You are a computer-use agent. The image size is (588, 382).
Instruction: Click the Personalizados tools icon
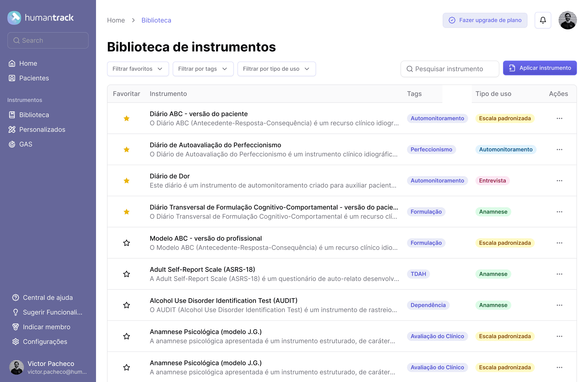(12, 129)
